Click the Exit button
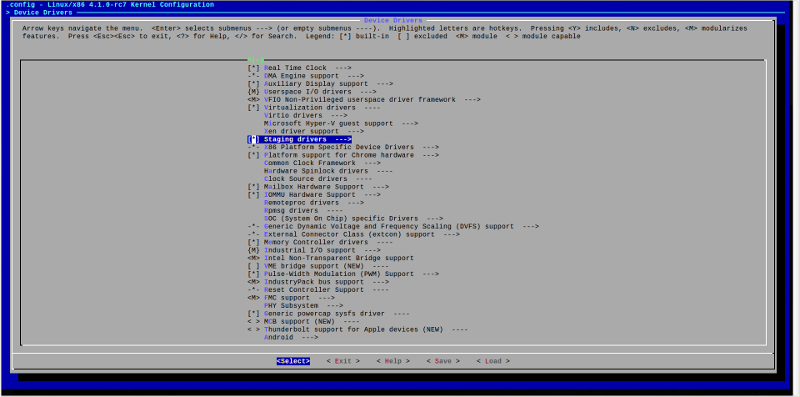 tap(343, 361)
